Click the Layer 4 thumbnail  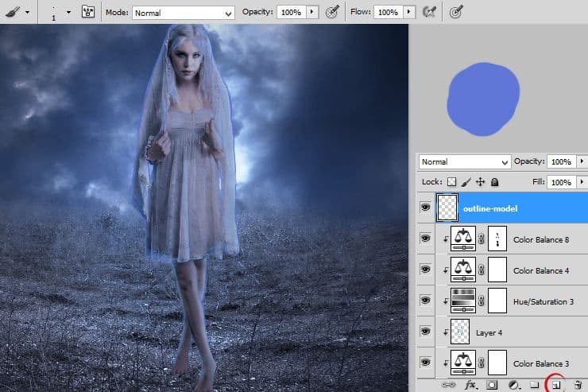click(x=462, y=330)
